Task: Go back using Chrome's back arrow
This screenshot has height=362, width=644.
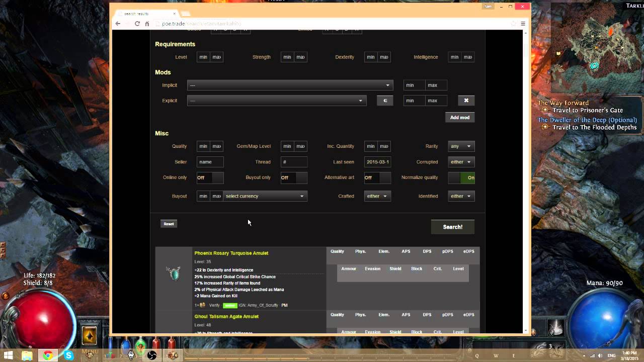Action: point(118,24)
